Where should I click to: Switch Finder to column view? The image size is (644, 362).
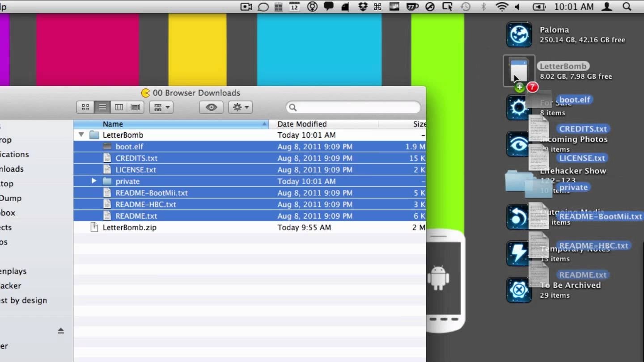tap(119, 107)
